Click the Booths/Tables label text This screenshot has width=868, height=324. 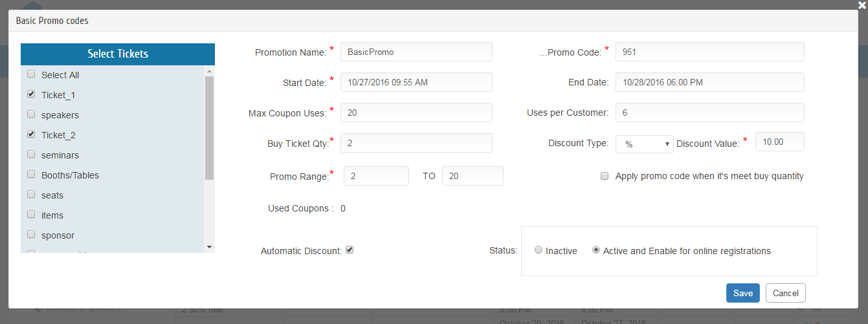pyautogui.click(x=70, y=175)
